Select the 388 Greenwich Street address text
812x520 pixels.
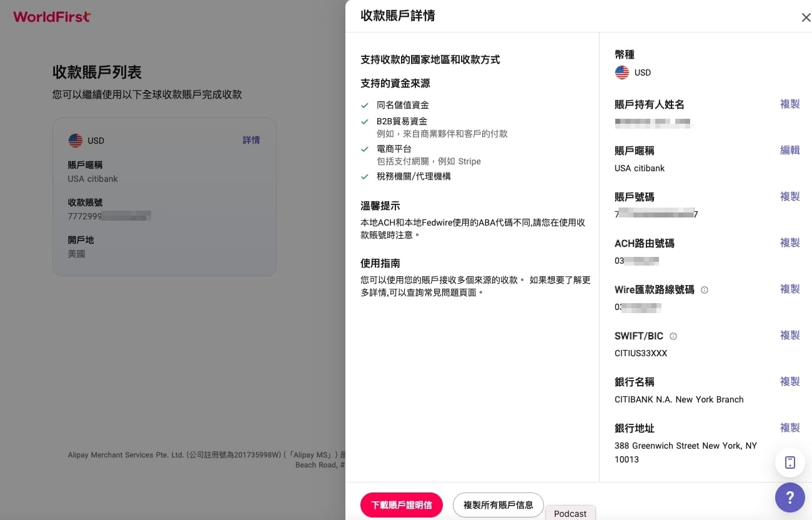(686, 452)
